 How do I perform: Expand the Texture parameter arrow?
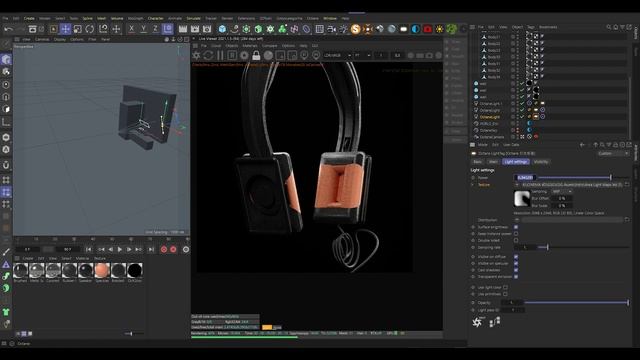click(473, 184)
